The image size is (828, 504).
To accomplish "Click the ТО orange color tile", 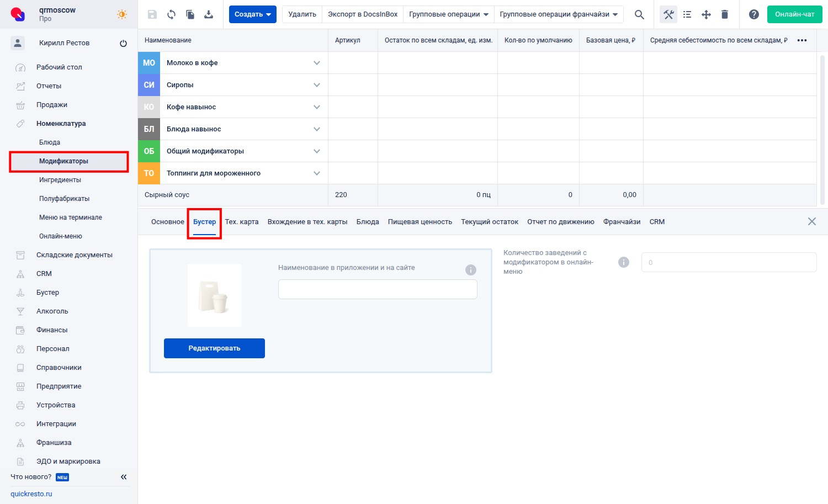I will tap(149, 173).
